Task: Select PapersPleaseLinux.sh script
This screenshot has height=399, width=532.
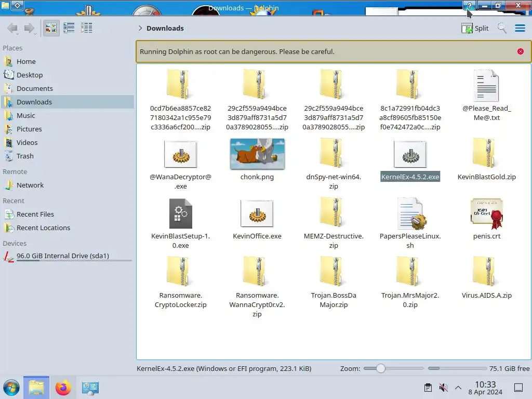Action: click(x=410, y=223)
